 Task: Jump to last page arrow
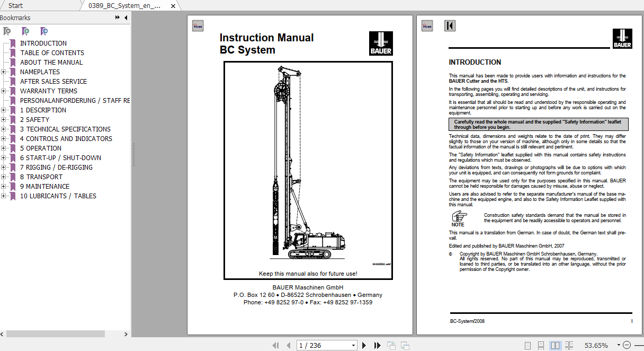377,345
